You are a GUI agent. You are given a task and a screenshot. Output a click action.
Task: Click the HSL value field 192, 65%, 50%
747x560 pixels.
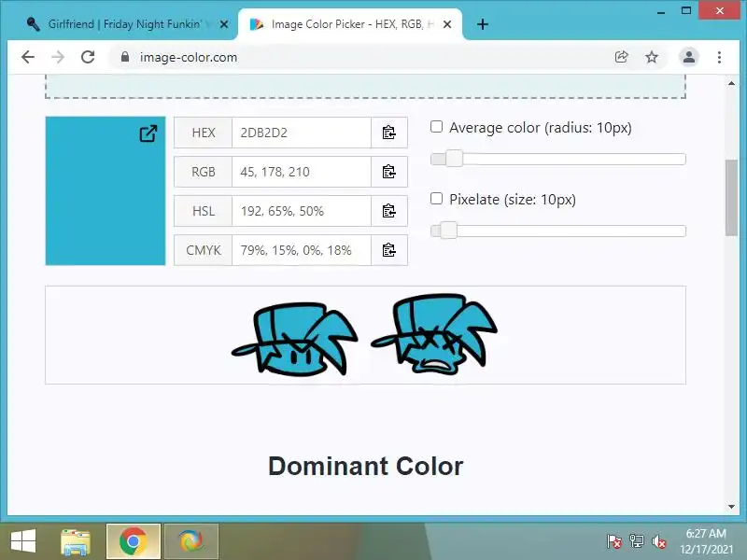click(301, 211)
